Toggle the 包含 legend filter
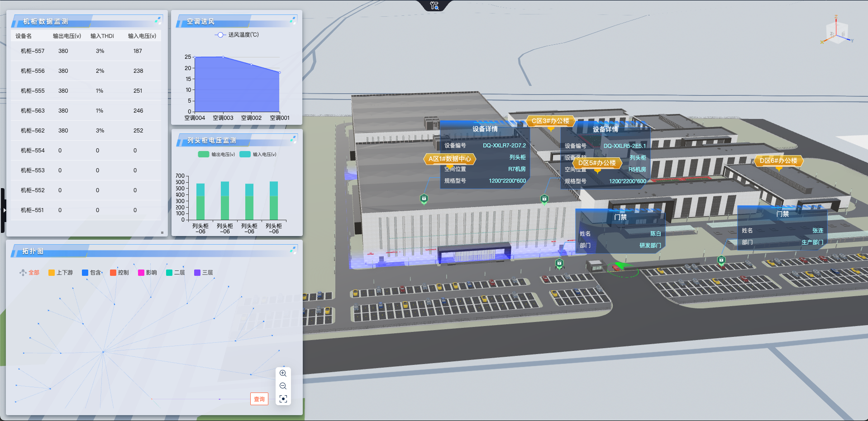This screenshot has height=421, width=868. click(91, 273)
